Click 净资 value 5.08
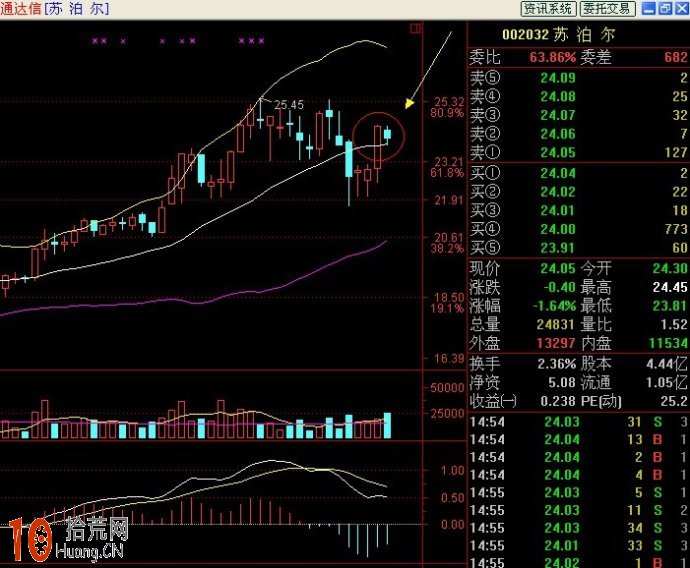Viewport: 690px width, 568px height. click(x=562, y=382)
